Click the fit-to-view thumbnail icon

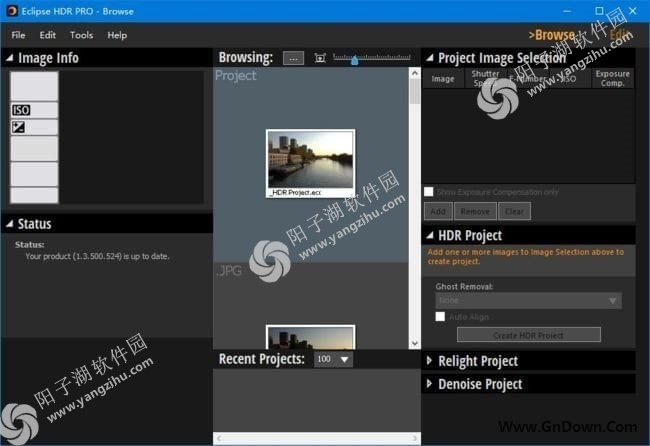[x=320, y=58]
